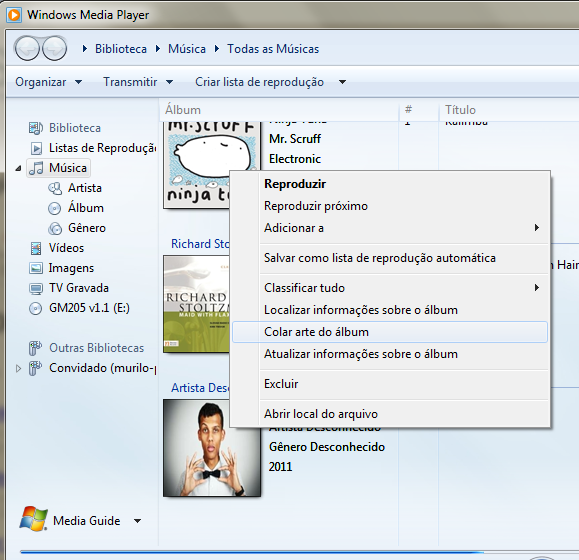The image size is (579, 560).
Task: Go forward with the Forward arrow button
Action: point(55,48)
